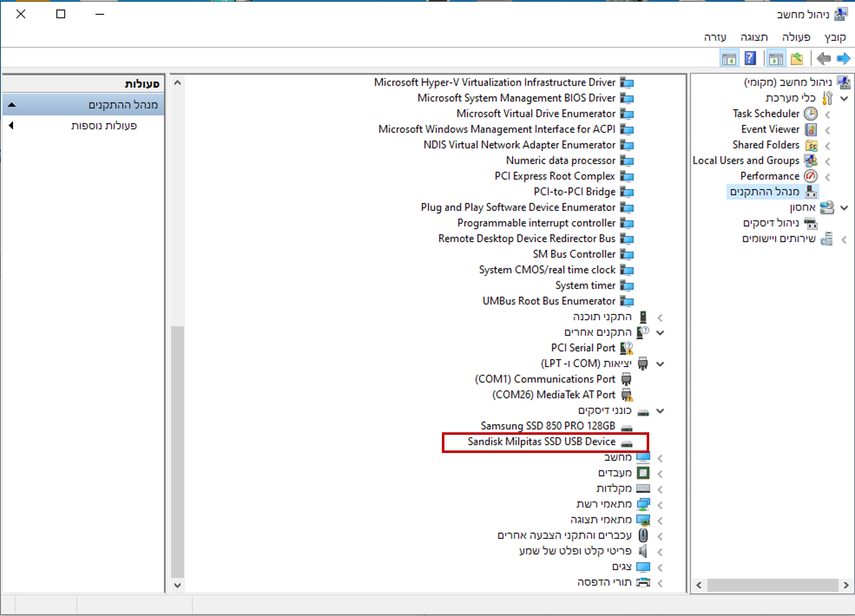Minimize the ניהול מחשב window

tap(99, 14)
